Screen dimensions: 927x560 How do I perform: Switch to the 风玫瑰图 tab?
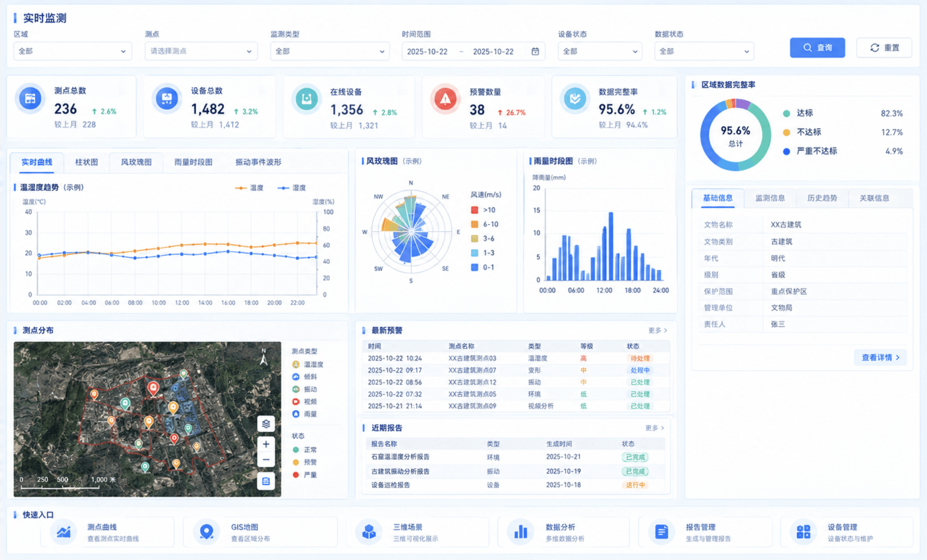click(x=136, y=162)
